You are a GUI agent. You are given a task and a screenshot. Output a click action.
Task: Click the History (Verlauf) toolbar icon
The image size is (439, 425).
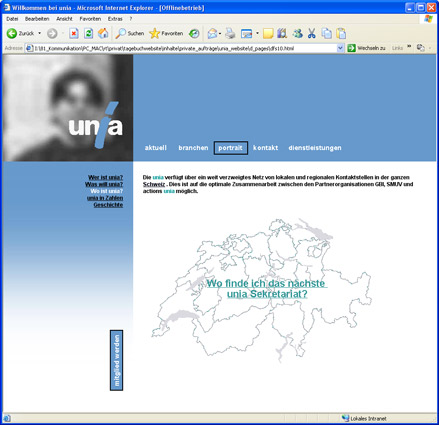pyautogui.click(x=194, y=33)
